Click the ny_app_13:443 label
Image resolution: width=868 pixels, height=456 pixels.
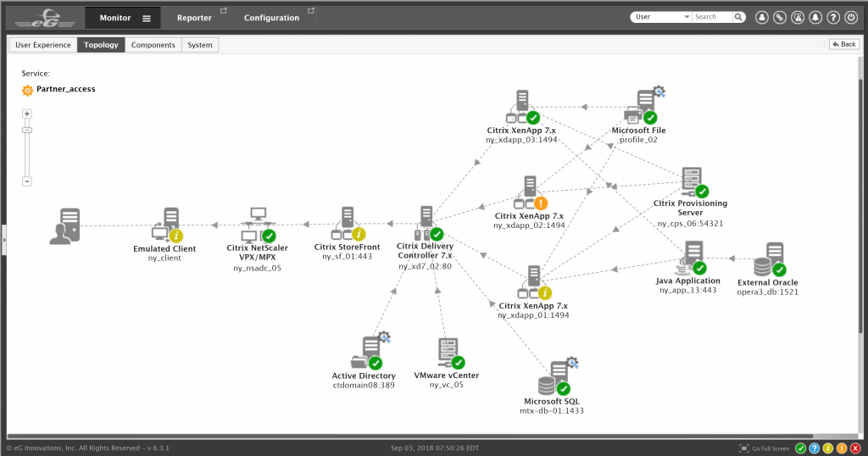point(687,291)
